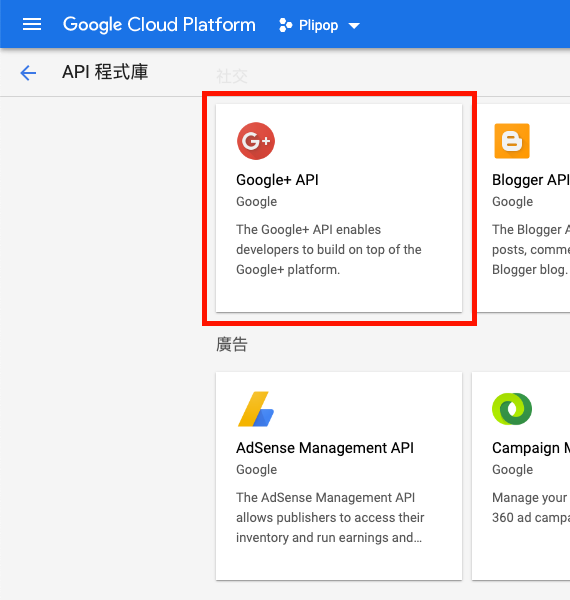Click the 社交 section heading
The height and width of the screenshot is (600, 570).
point(232,76)
